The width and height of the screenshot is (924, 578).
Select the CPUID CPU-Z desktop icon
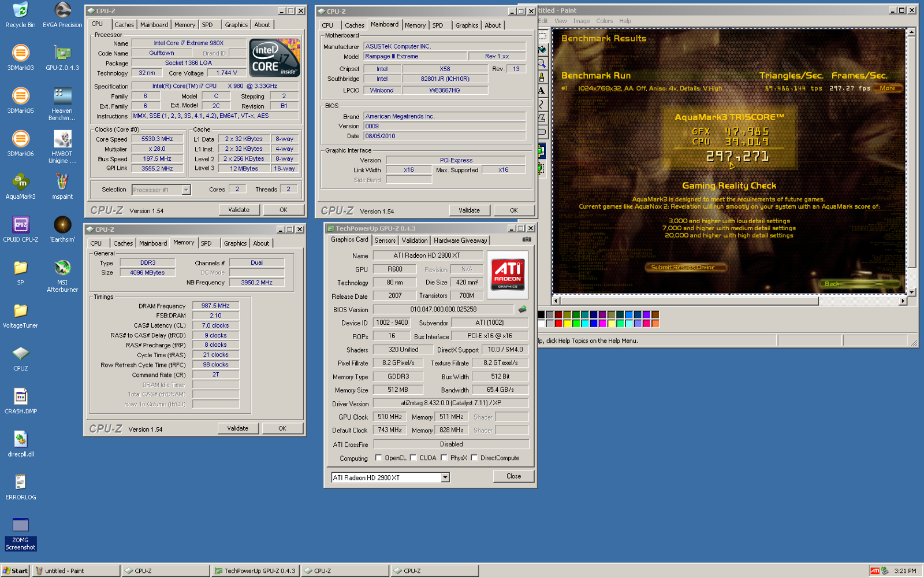point(20,229)
